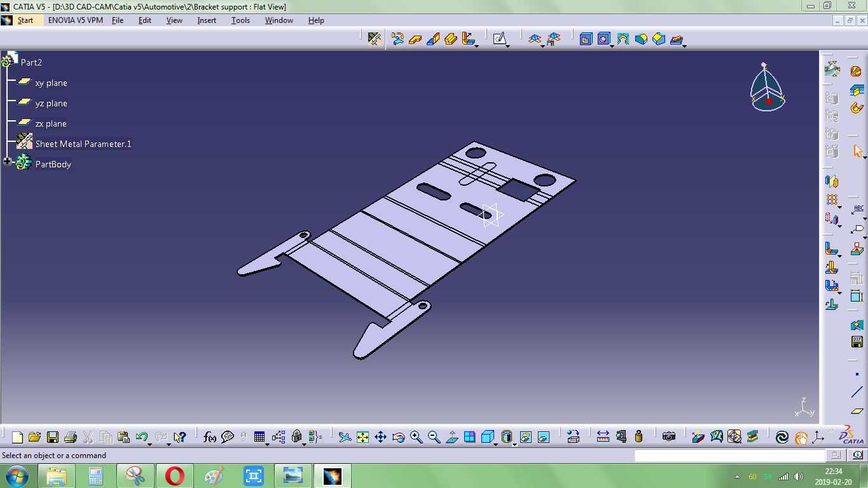Viewport: 868px width, 488px height.
Task: Select xy plane in the tree
Action: tap(51, 83)
